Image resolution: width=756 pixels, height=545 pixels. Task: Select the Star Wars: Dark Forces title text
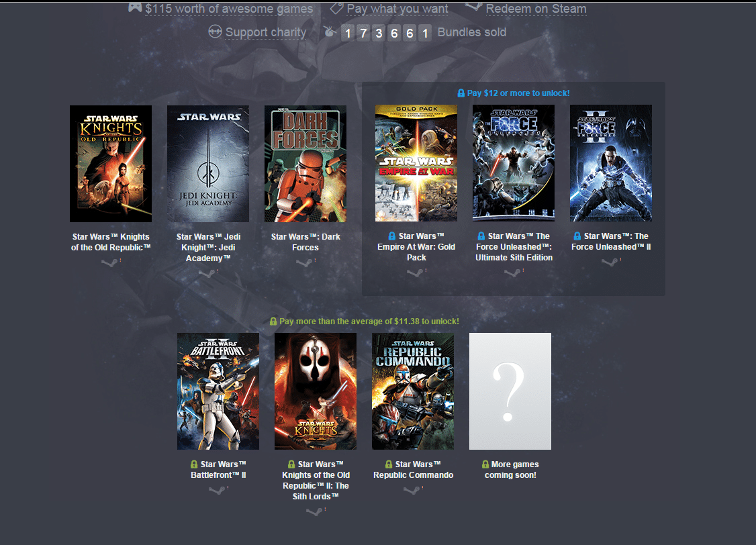[305, 242]
